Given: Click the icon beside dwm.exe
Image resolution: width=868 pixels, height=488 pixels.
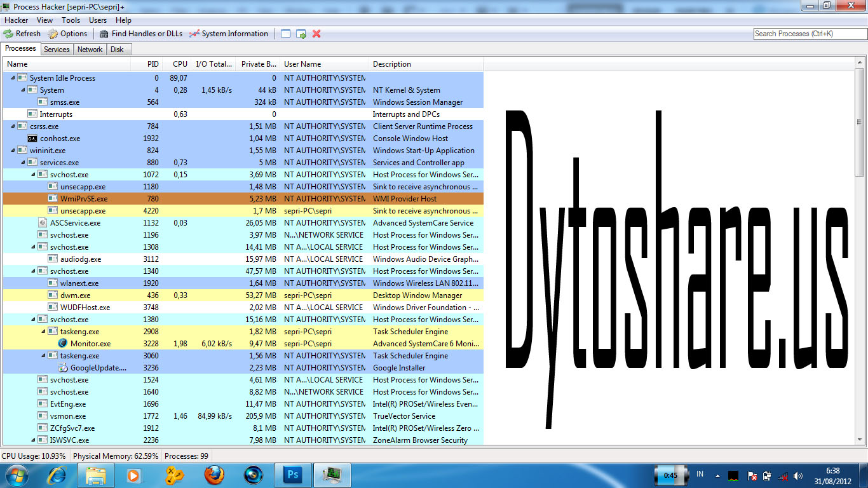Looking at the screenshot, I should (53, 295).
